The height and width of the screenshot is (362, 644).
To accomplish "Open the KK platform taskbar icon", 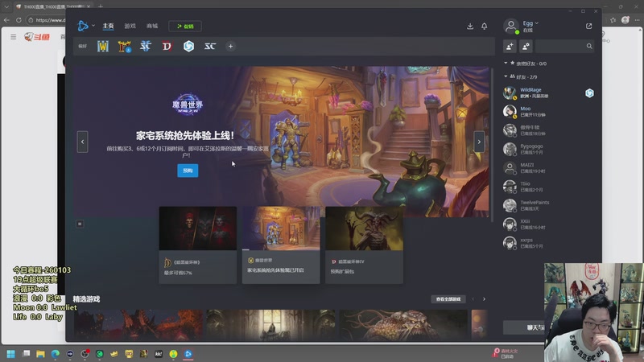I will click(x=159, y=354).
